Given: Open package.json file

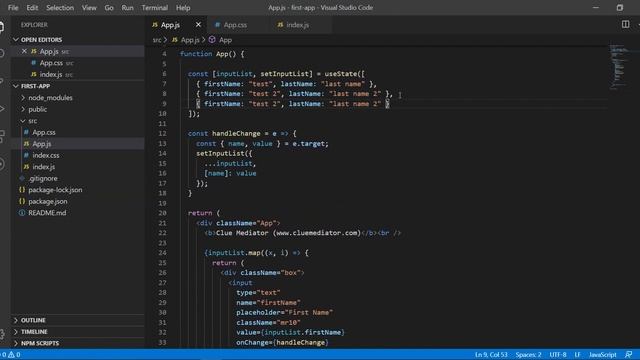Looking at the screenshot, I should [48, 201].
